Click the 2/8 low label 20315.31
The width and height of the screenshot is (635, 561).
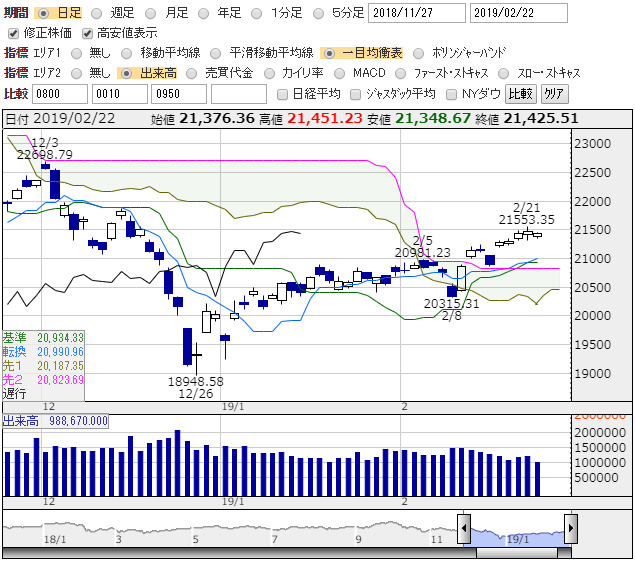click(451, 303)
